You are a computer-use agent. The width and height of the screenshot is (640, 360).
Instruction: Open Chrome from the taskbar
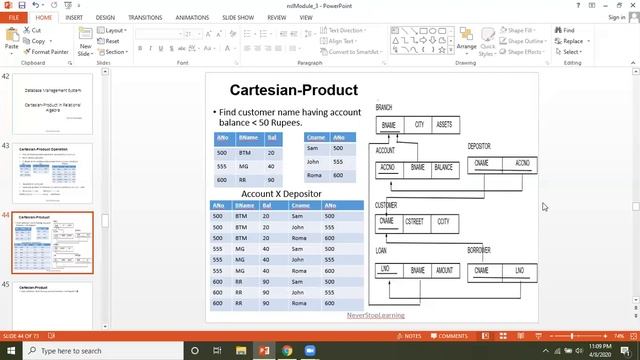click(287, 351)
